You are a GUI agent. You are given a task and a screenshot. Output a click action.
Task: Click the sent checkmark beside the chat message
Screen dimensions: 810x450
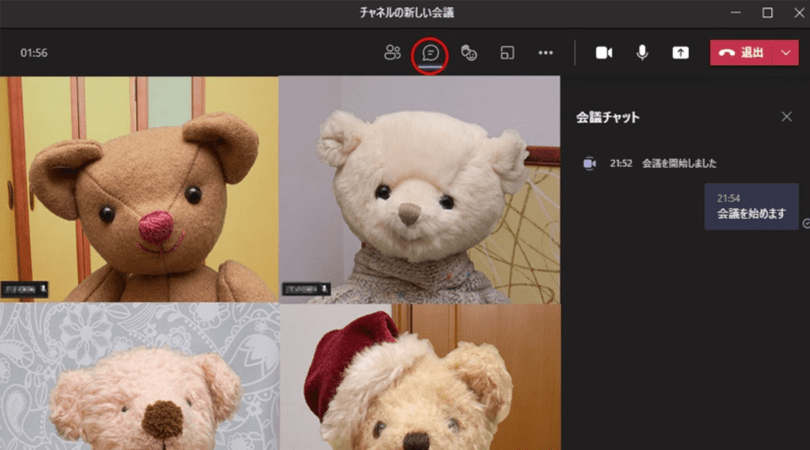[806, 223]
